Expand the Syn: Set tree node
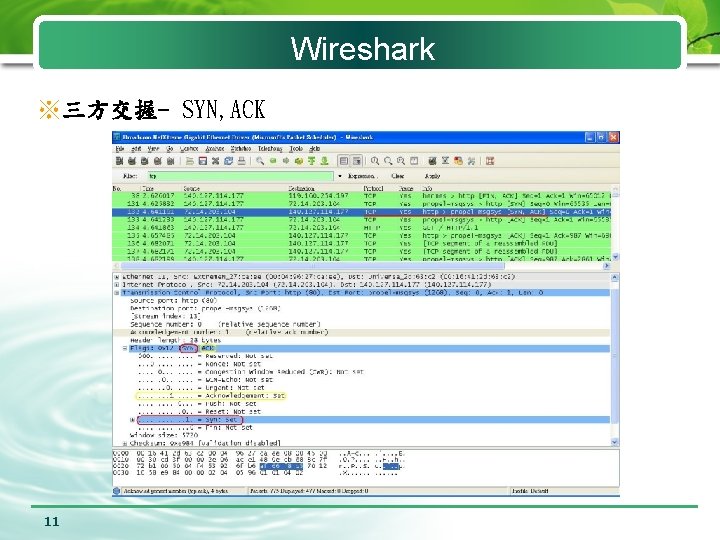 point(132,420)
